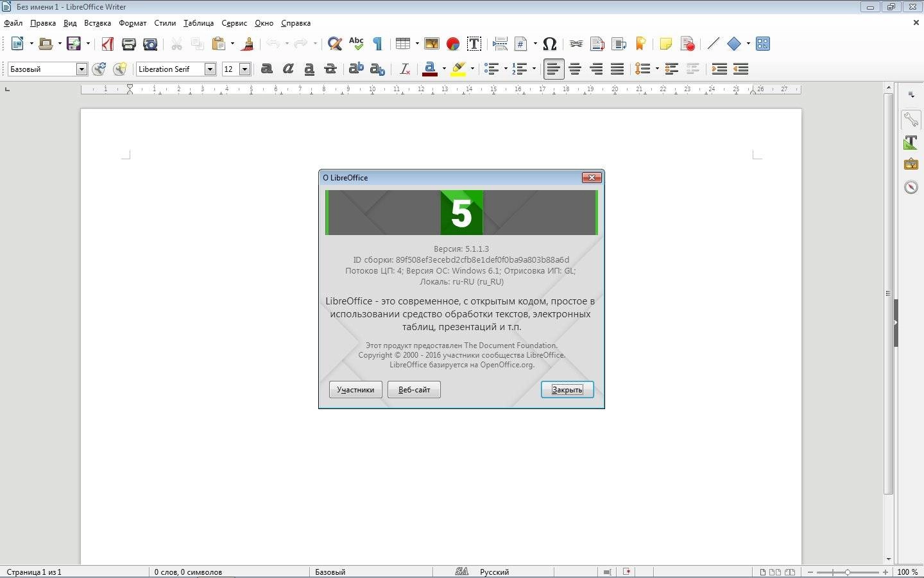This screenshot has height=578, width=924.
Task: Apply superscript formatting
Action: click(356, 69)
